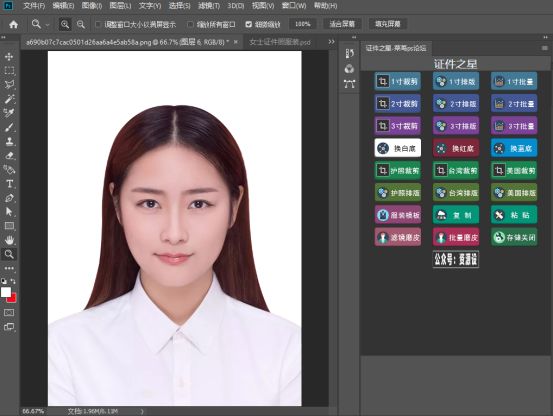The height and width of the screenshot is (416, 553).
Task: Toggle Quick Mask mode
Action: 9,313
